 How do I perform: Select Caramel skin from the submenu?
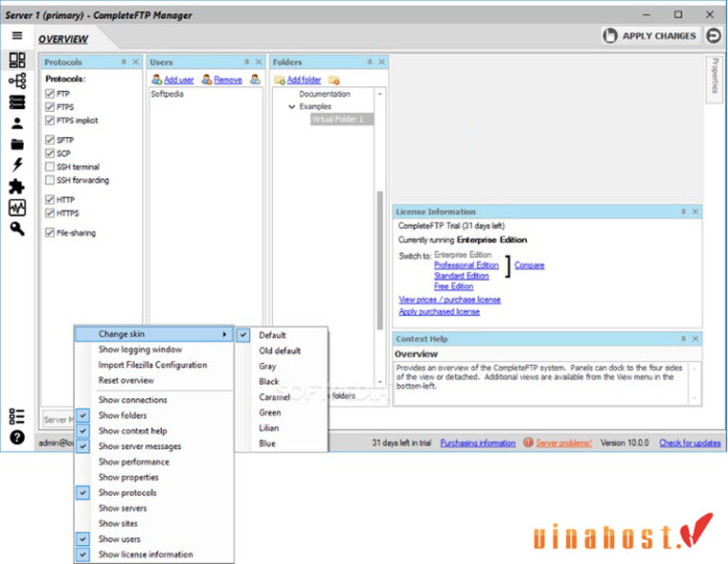pos(275,397)
